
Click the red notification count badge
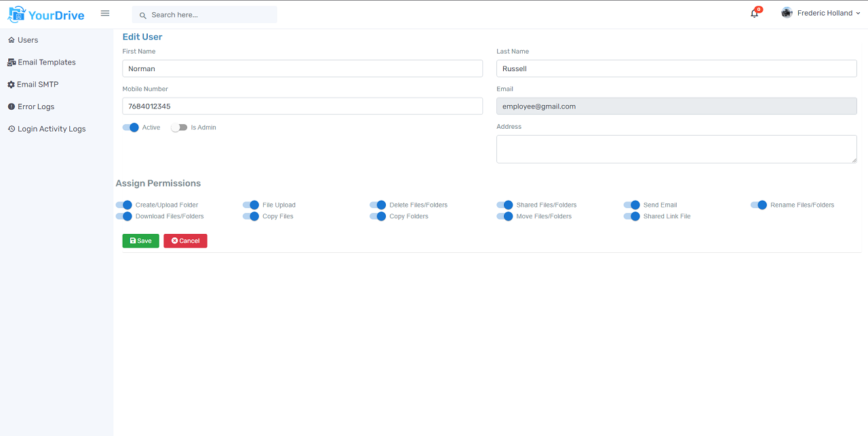(759, 9)
